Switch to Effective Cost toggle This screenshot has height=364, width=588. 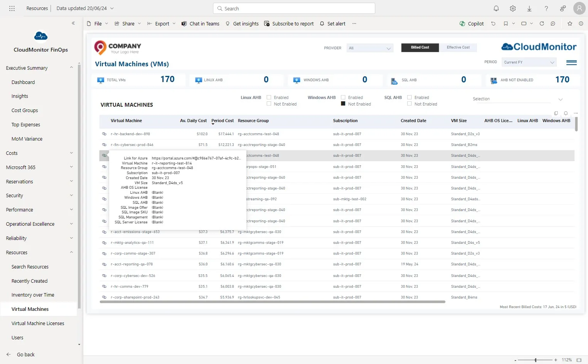coord(458,47)
